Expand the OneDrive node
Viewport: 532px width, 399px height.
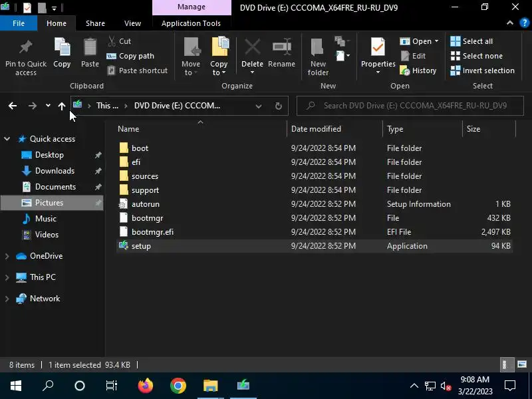pyautogui.click(x=7, y=256)
